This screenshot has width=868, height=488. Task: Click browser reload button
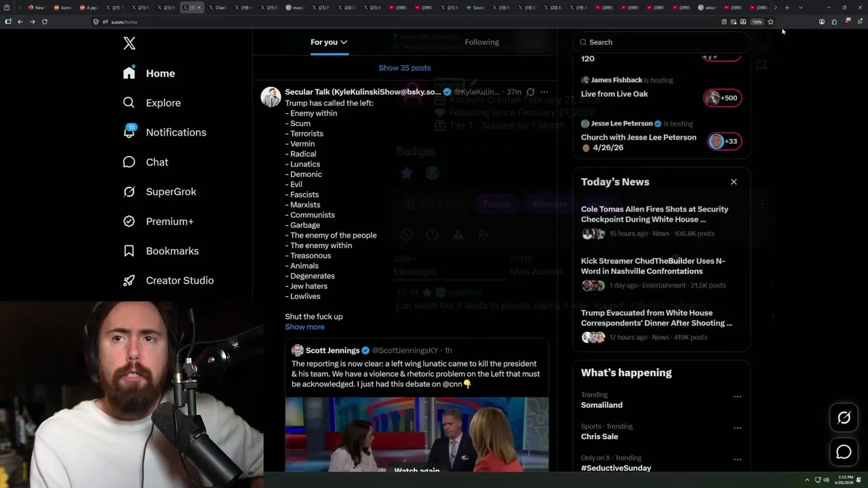[x=45, y=22]
